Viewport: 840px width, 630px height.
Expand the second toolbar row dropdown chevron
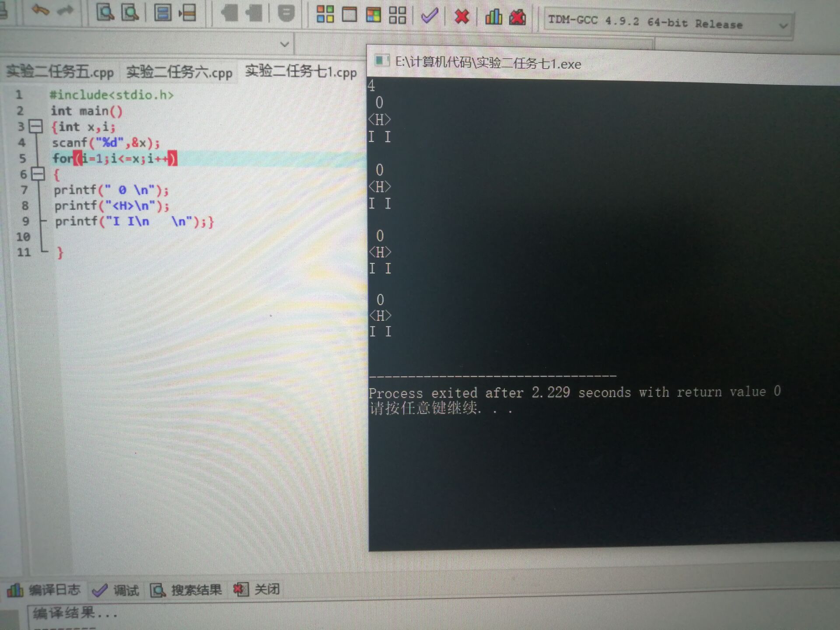pyautogui.click(x=284, y=44)
